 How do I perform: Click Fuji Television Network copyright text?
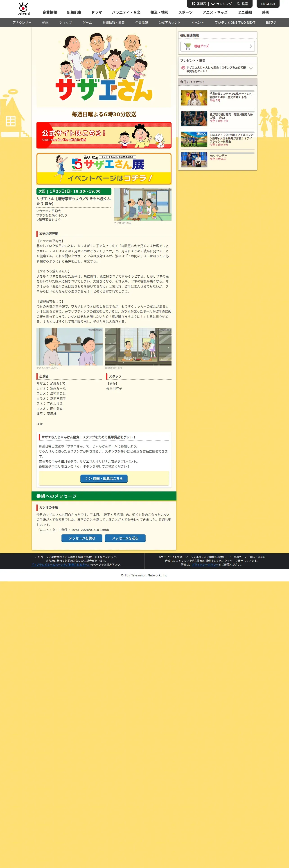tap(144, 575)
